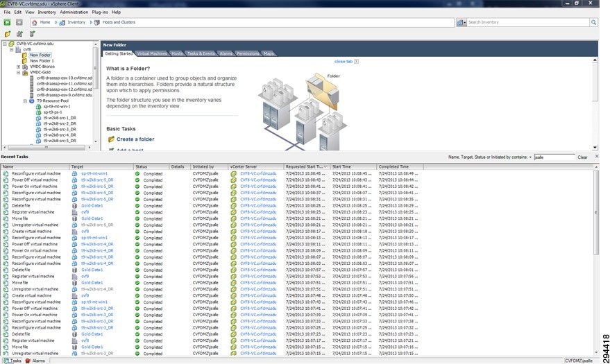Screen dimensions: 610x364
Task: Click the inventory tree scroll down arrow
Action: coord(96,141)
